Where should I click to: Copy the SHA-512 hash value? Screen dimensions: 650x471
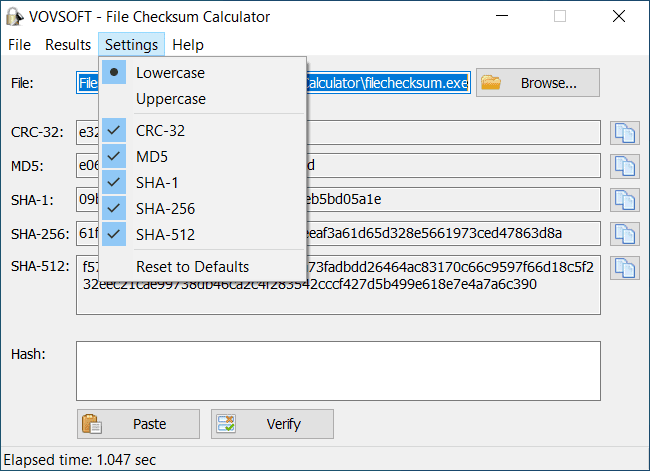(x=625, y=268)
